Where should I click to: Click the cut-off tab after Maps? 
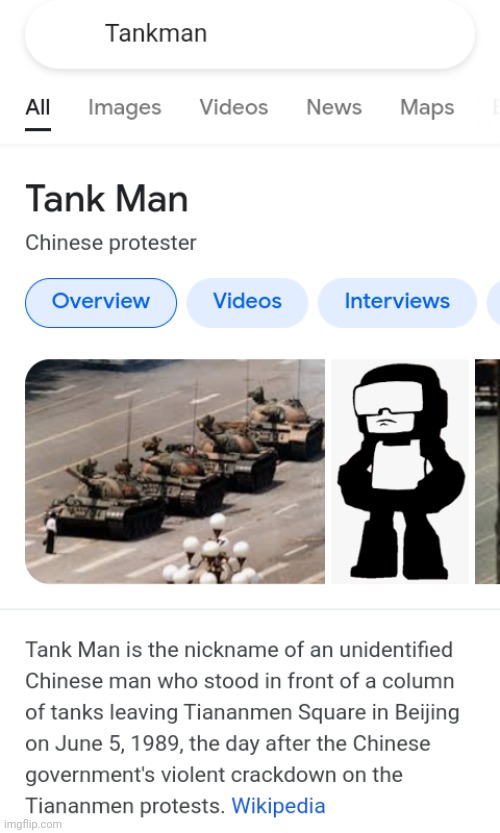(x=496, y=107)
